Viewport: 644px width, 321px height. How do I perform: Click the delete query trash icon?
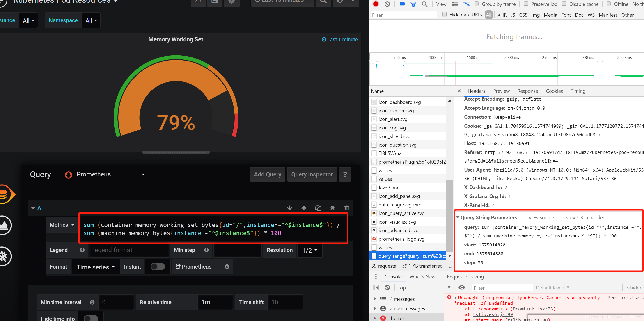347,208
